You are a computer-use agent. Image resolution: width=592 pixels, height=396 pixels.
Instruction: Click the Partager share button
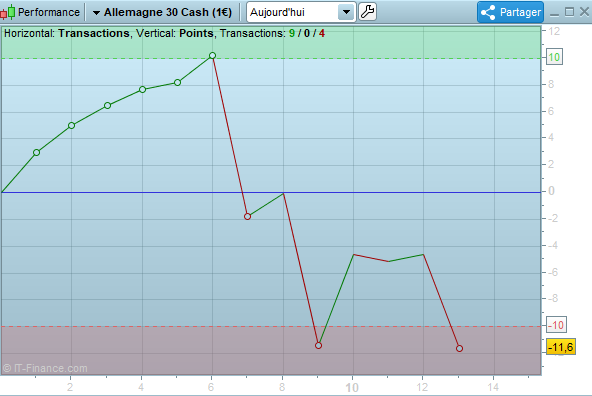click(510, 12)
